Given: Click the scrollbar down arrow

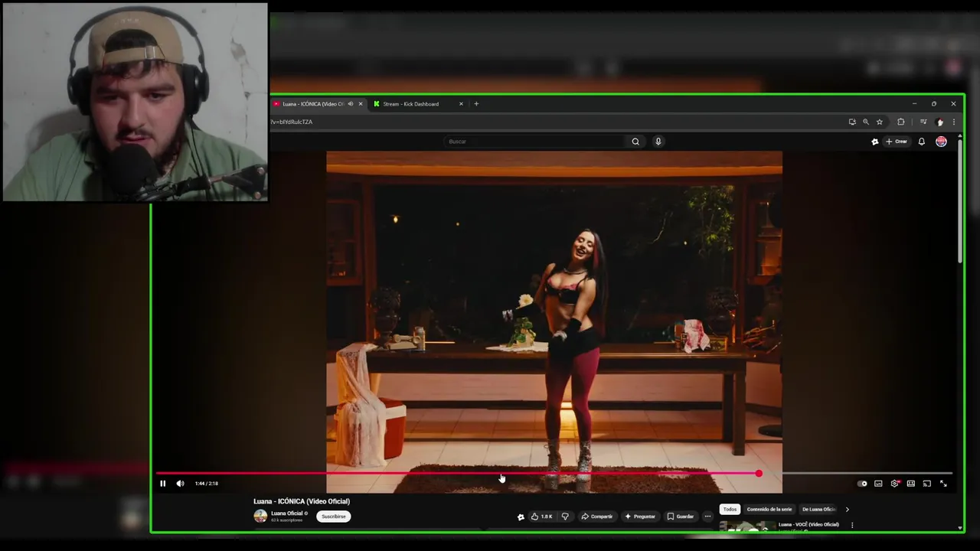Looking at the screenshot, I should (x=960, y=527).
